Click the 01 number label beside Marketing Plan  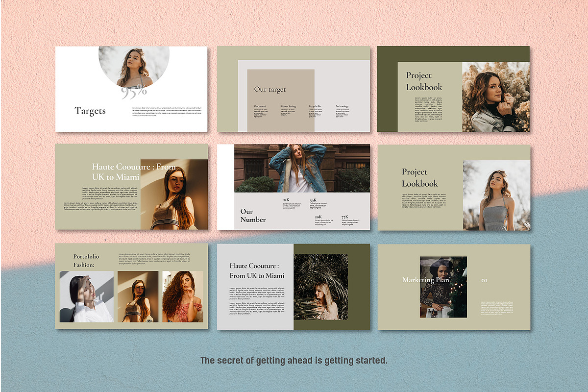pyautogui.click(x=484, y=280)
